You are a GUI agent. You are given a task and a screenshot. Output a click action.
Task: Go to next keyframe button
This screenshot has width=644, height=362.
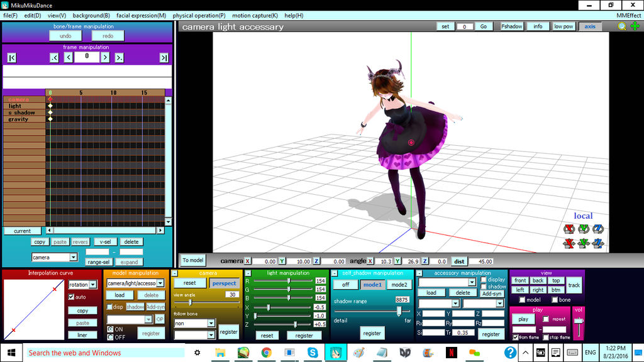point(119,58)
